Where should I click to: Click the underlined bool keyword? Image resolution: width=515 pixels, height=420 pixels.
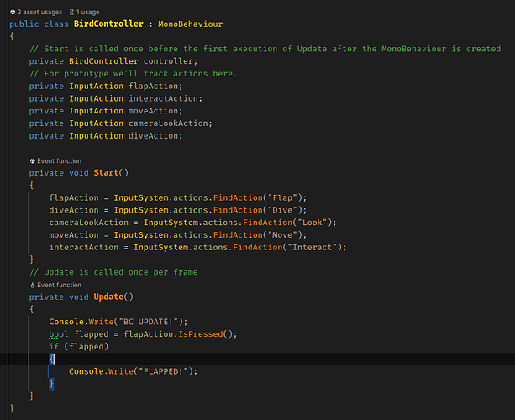tap(59, 333)
